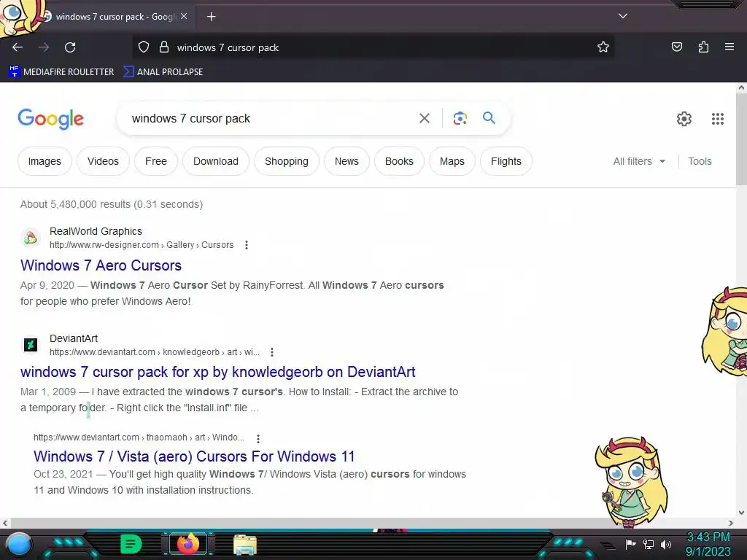
Task: Open the Save to Pocket icon
Action: click(676, 47)
